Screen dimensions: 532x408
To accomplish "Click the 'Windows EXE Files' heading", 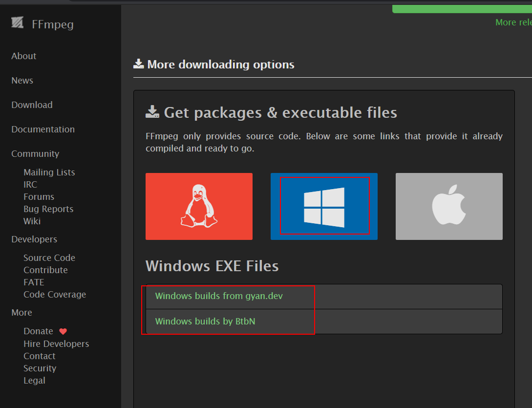I will (x=212, y=266).
